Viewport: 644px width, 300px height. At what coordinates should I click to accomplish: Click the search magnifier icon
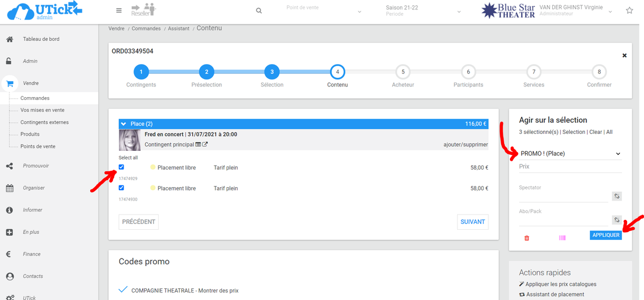[259, 11]
